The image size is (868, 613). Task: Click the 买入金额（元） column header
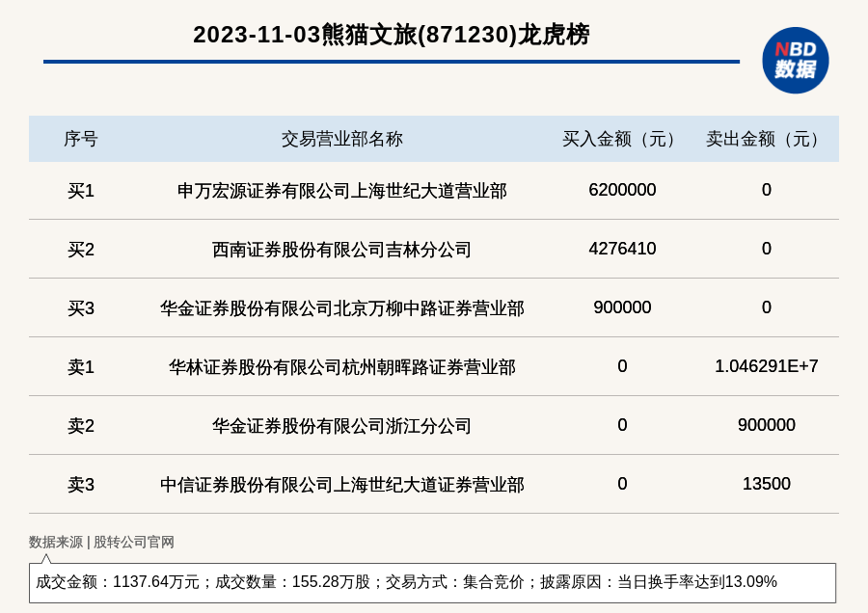[x=622, y=139]
